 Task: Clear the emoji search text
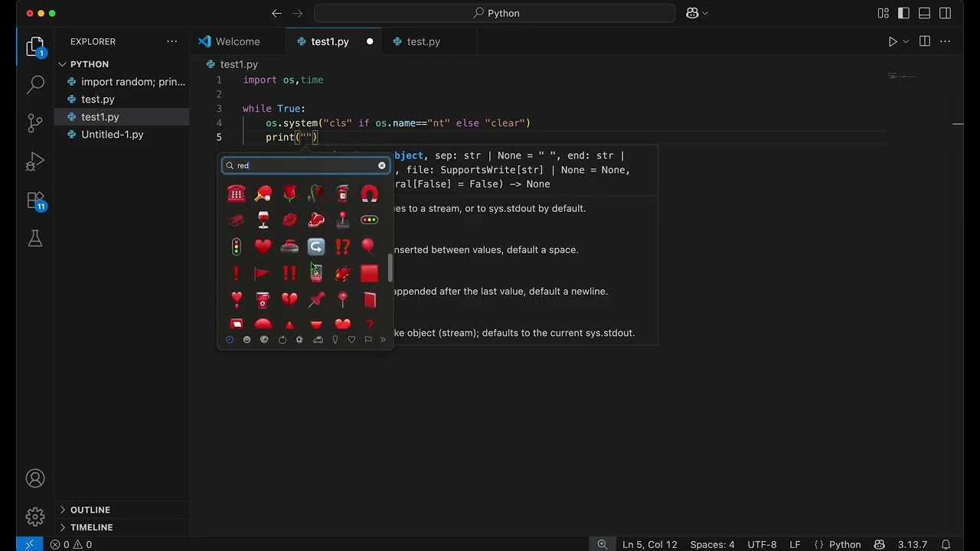(x=381, y=165)
